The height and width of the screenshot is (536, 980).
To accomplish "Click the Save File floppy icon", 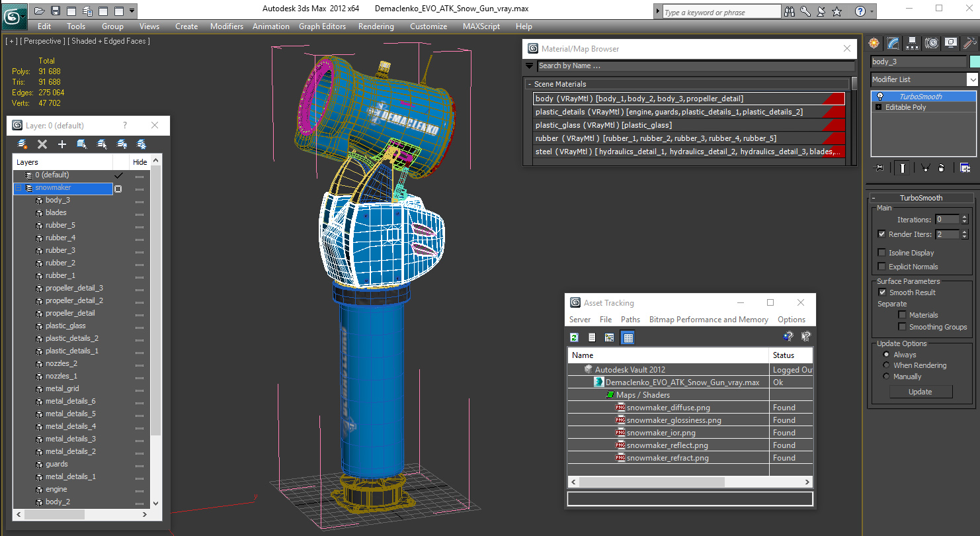I will (56, 11).
